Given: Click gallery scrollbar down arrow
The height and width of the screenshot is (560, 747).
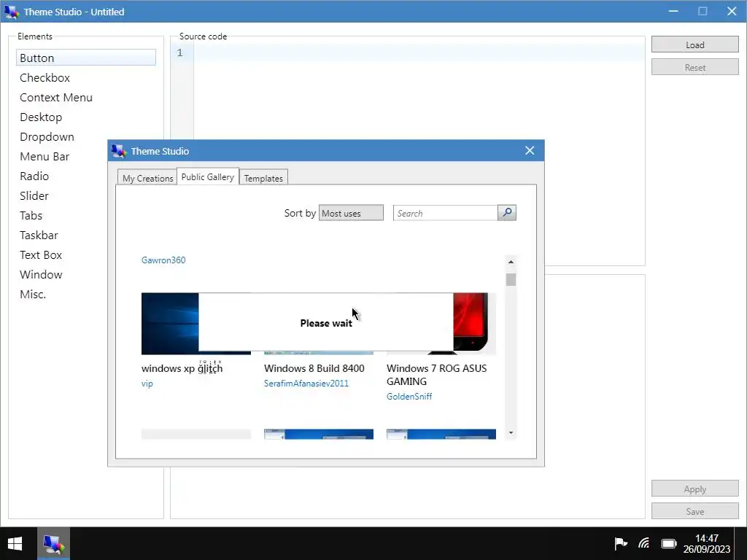Looking at the screenshot, I should coord(511,433).
